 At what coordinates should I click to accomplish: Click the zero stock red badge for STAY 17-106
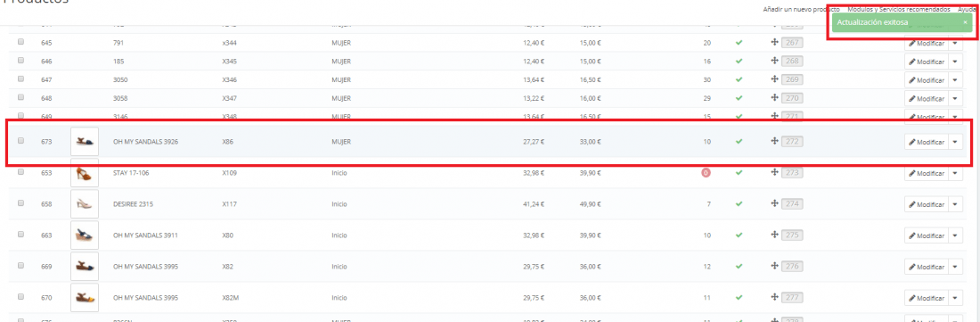(x=706, y=172)
